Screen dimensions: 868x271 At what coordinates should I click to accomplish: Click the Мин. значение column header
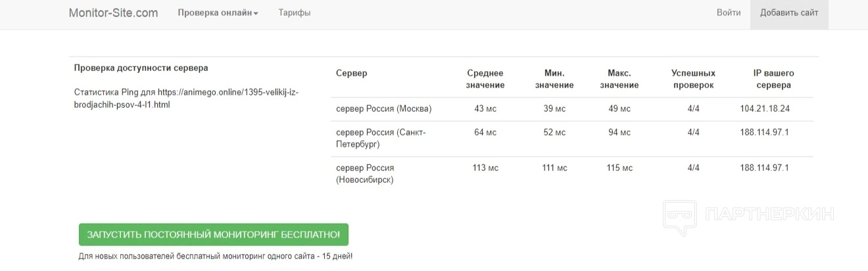(554, 79)
